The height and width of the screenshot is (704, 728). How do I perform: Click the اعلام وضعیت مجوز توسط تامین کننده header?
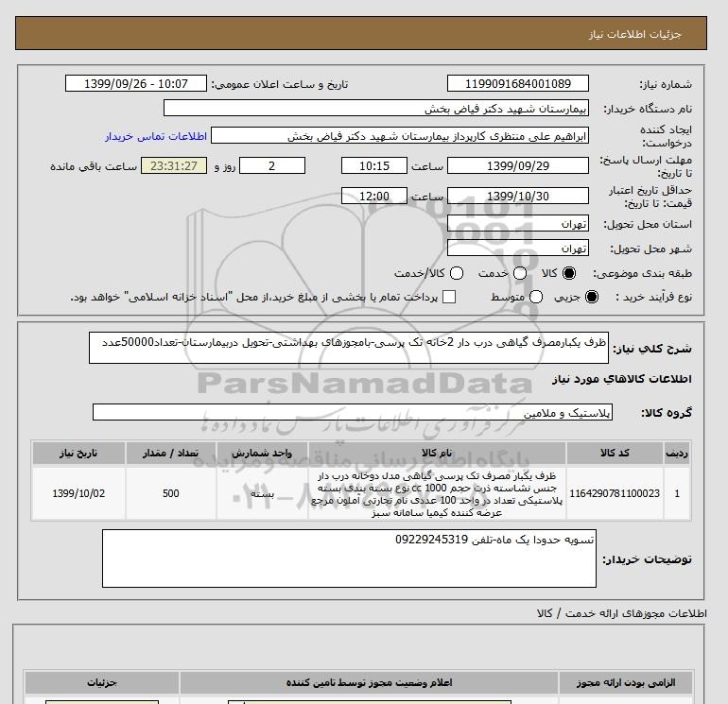(x=369, y=682)
